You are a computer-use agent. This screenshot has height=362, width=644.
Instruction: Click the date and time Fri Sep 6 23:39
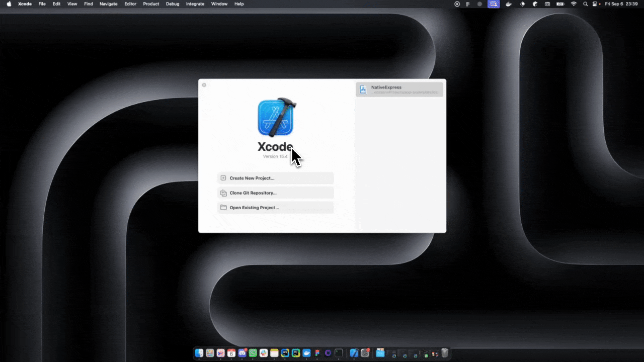[621, 4]
